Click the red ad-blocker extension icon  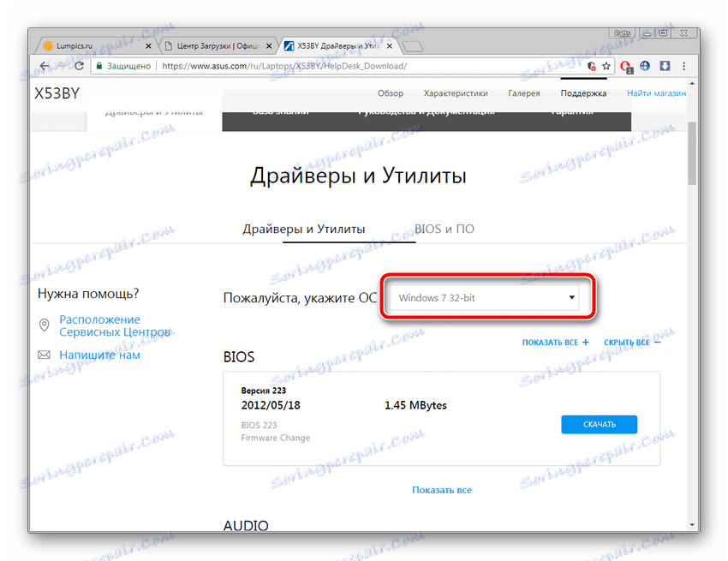[x=626, y=66]
